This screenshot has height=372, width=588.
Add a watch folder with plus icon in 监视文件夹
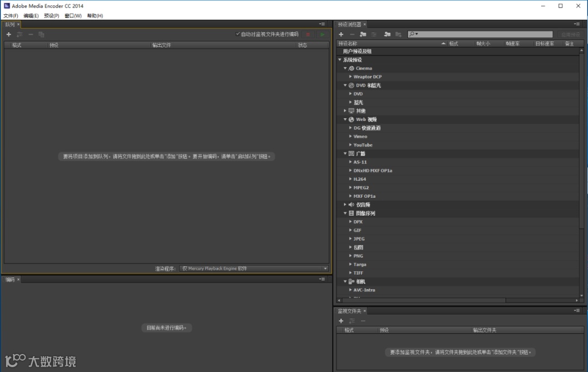pos(341,321)
